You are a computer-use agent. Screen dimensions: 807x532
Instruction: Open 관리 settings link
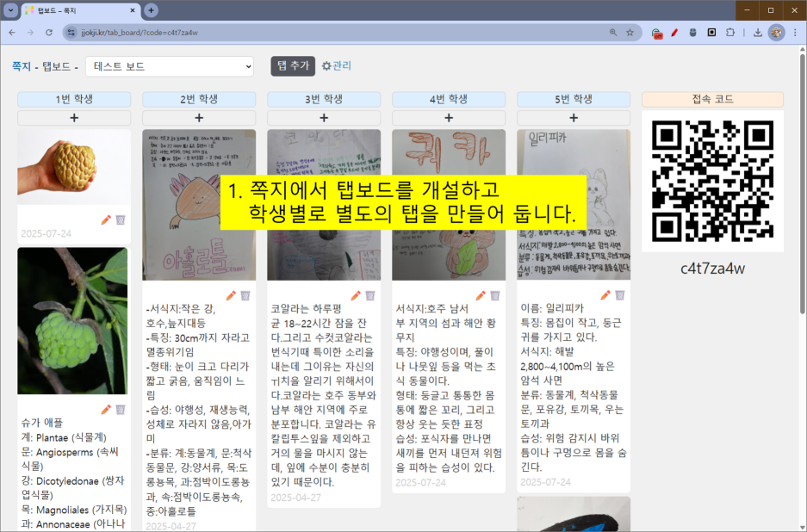pyautogui.click(x=337, y=66)
